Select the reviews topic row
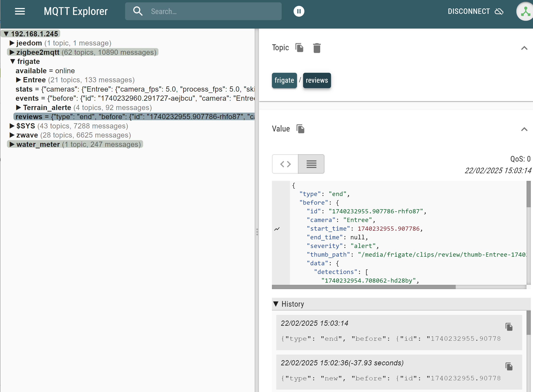The image size is (533, 392). 134,117
